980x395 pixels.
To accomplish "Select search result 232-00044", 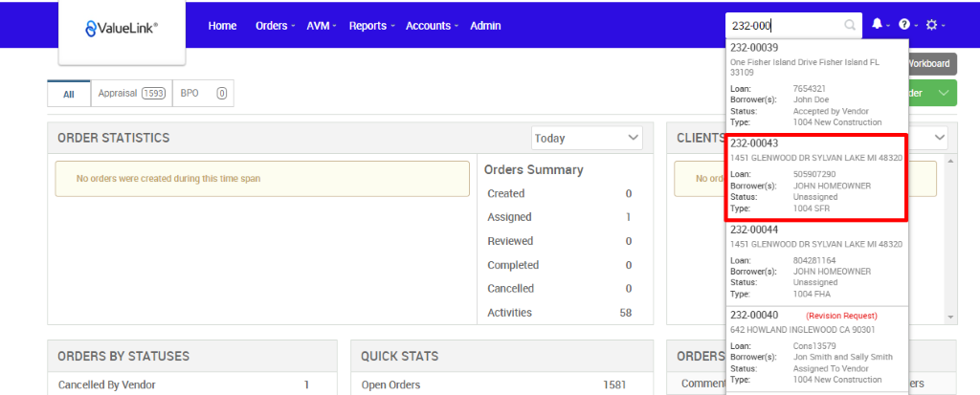I will pos(816,264).
